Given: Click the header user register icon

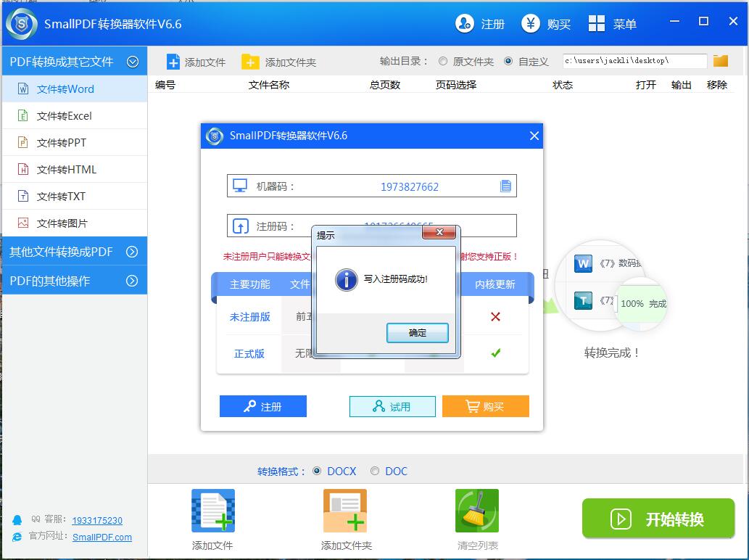Looking at the screenshot, I should (x=464, y=23).
